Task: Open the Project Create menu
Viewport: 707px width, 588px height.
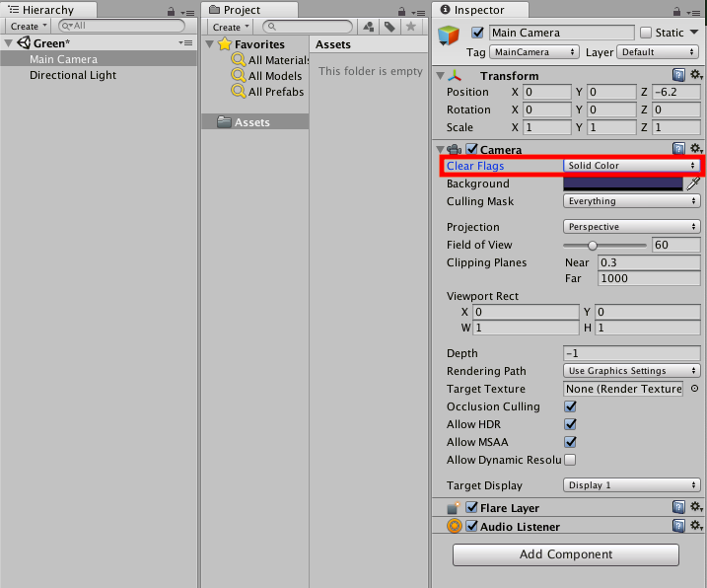Action: (x=231, y=27)
